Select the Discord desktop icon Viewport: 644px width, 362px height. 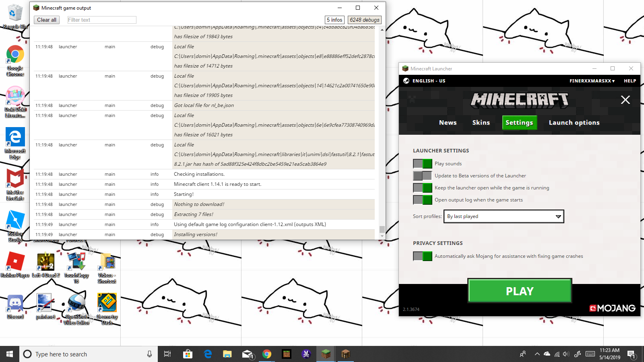tap(15, 306)
